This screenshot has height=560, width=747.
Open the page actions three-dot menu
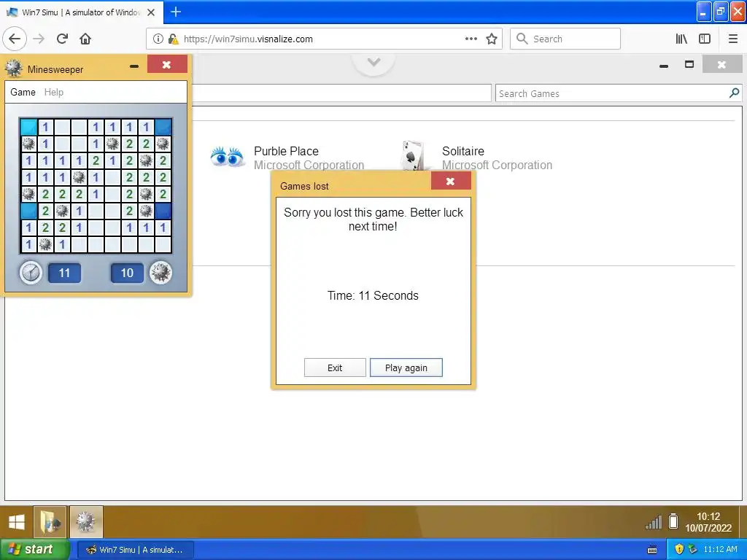click(471, 39)
